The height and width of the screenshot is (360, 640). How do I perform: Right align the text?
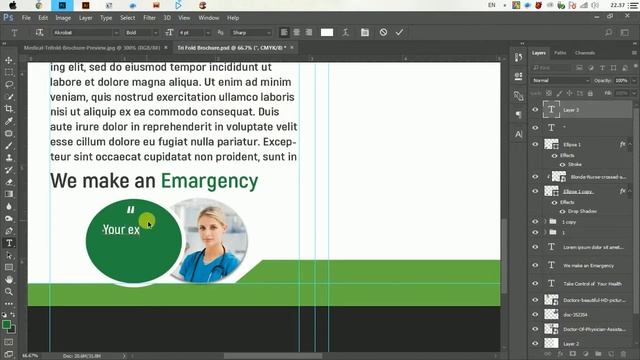tap(309, 32)
